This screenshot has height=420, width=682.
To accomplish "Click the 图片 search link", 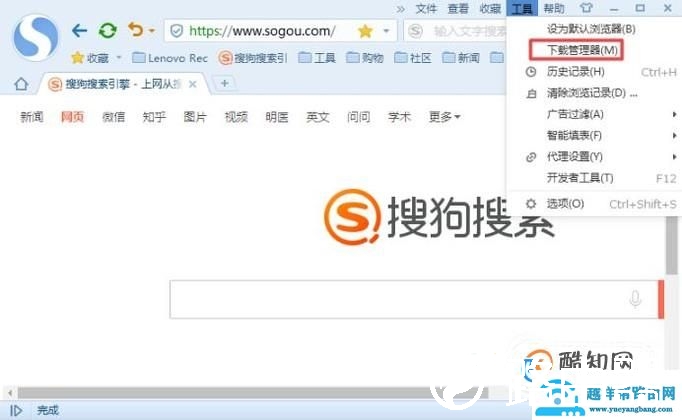I will [x=195, y=117].
